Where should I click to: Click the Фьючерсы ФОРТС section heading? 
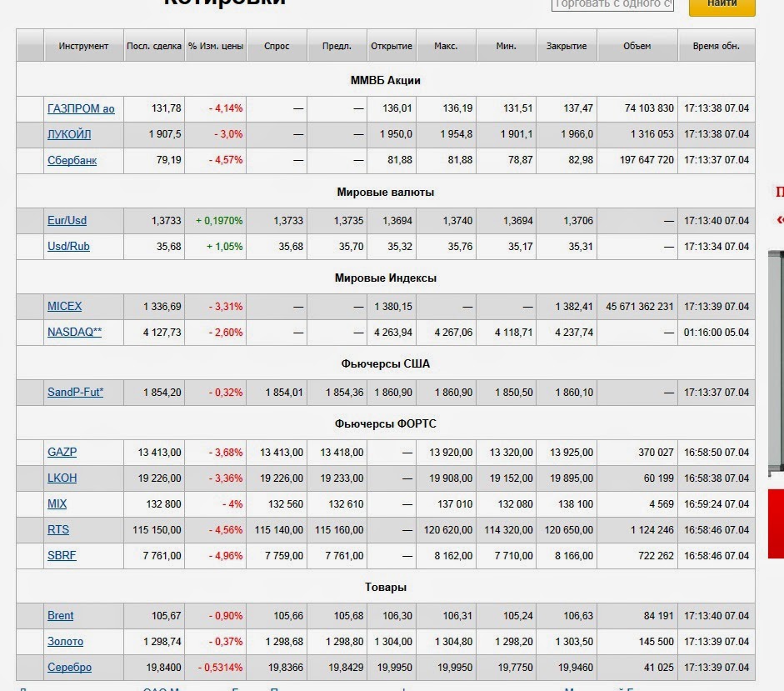(x=386, y=423)
